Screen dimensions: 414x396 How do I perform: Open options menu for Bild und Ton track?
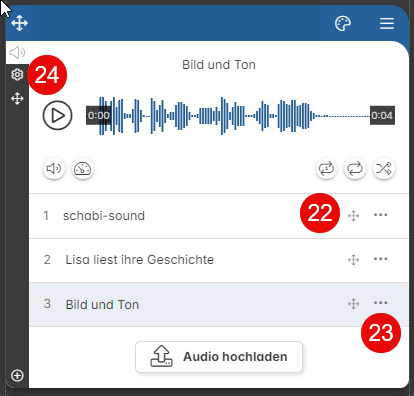point(380,303)
